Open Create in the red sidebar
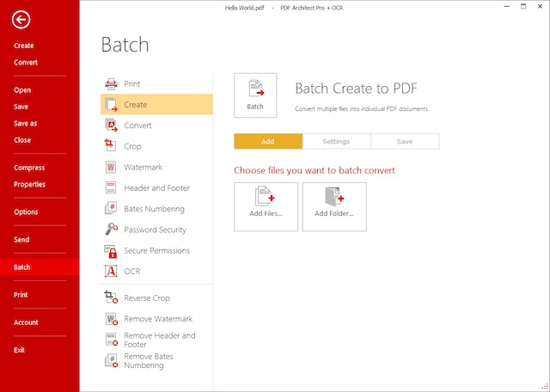The image size is (550, 392). pyautogui.click(x=24, y=46)
